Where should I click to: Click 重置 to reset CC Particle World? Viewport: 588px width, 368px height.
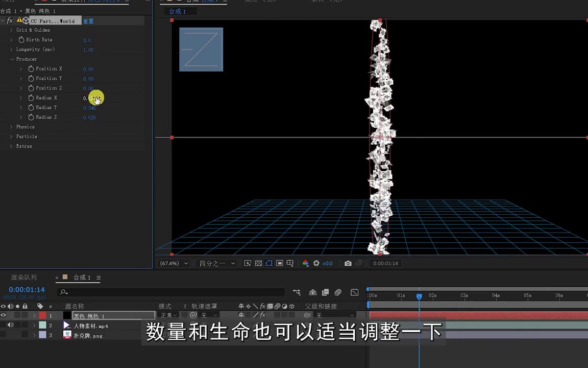tap(88, 21)
